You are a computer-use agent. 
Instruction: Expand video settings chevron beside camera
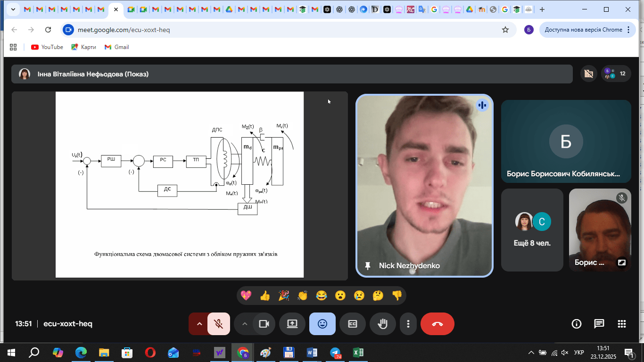(x=244, y=324)
